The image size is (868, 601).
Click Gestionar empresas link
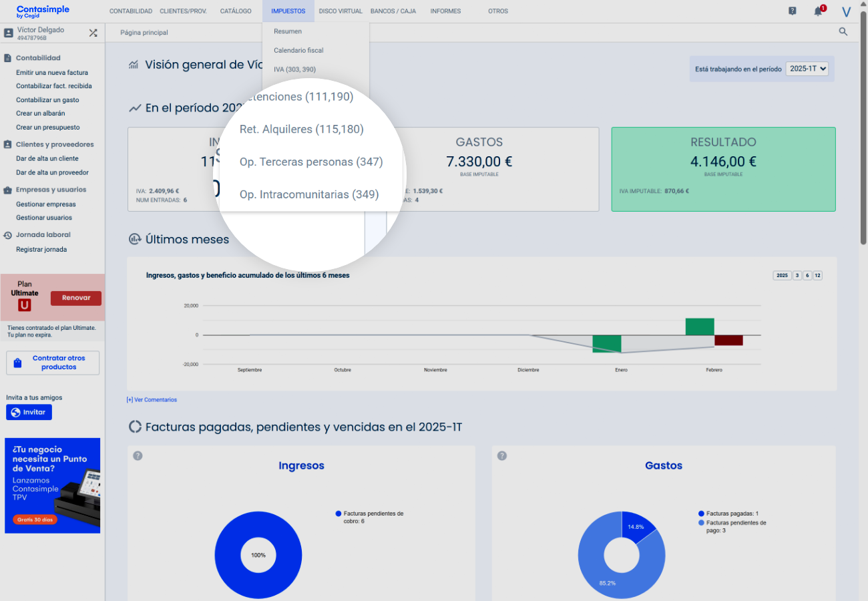pyautogui.click(x=46, y=204)
